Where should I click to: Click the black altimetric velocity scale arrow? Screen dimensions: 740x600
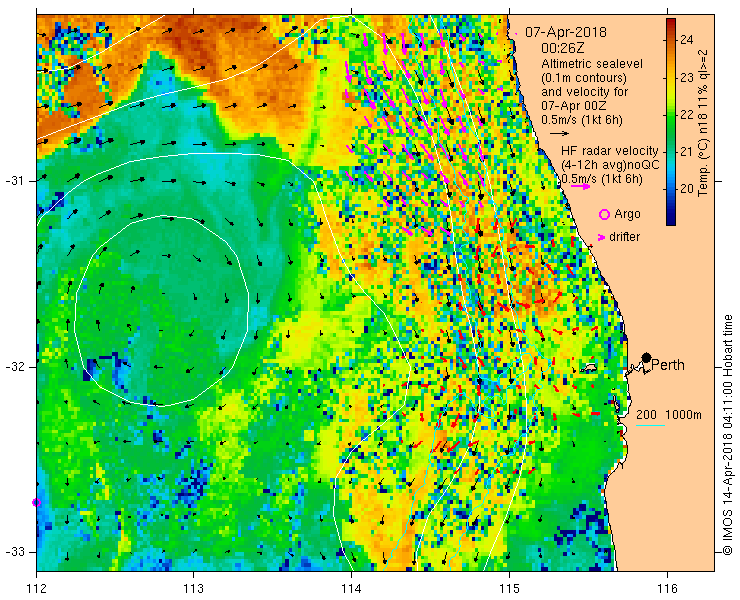[560, 134]
